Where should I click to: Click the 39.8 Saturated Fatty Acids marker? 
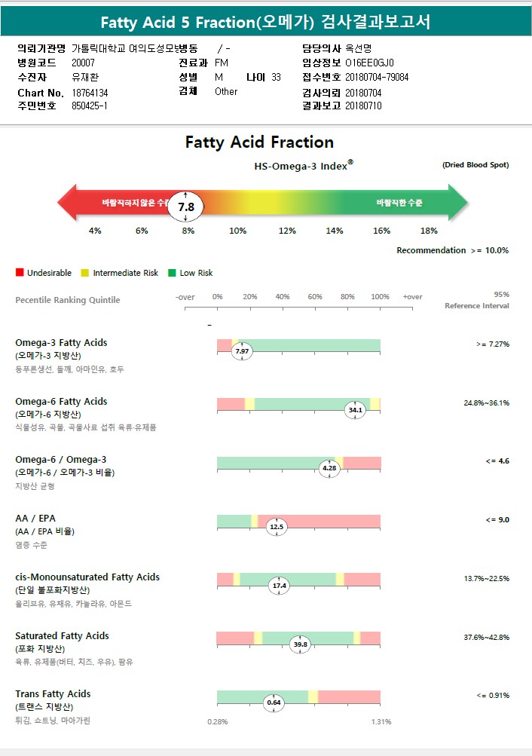[300, 644]
